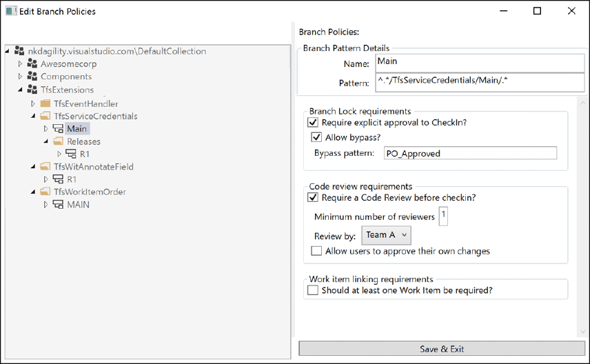Click the Components team project icon
Screen dimensions: 590x364
pos(32,77)
